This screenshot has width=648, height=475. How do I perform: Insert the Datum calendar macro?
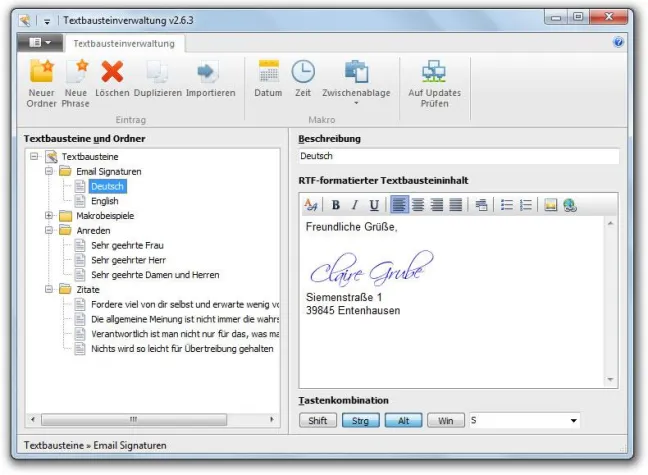pyautogui.click(x=268, y=79)
